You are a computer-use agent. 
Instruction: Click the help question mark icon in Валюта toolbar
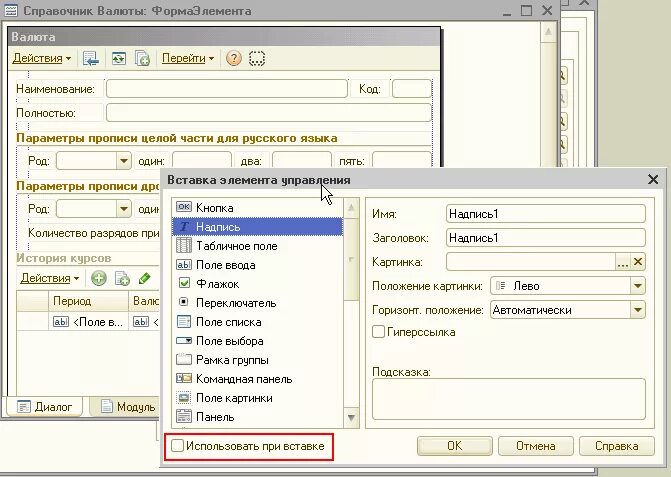pyautogui.click(x=234, y=58)
